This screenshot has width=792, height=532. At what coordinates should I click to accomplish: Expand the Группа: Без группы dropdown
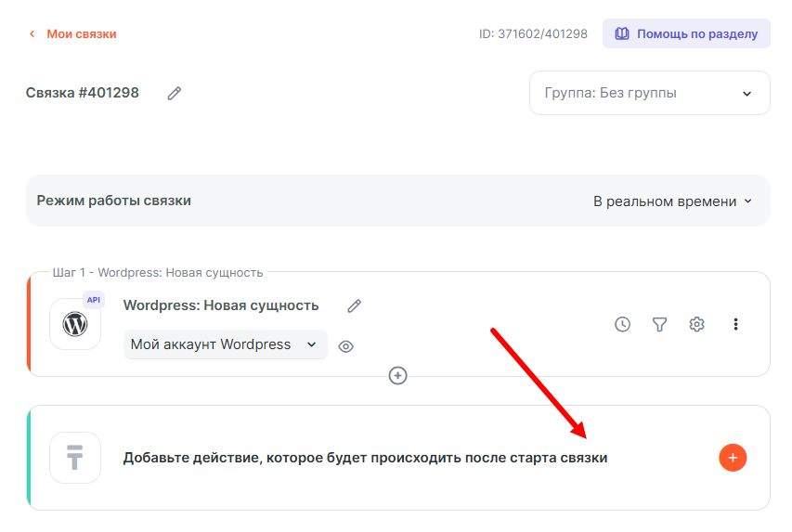[649, 93]
